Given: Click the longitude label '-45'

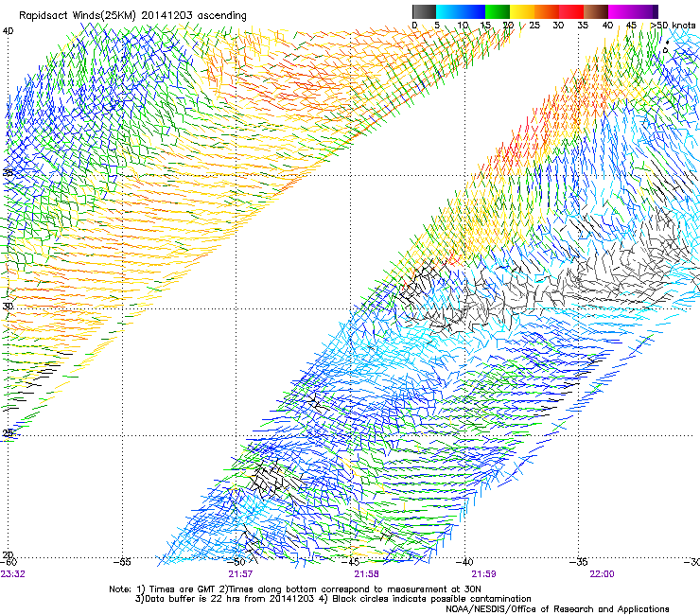Looking at the screenshot, I should [x=351, y=562].
